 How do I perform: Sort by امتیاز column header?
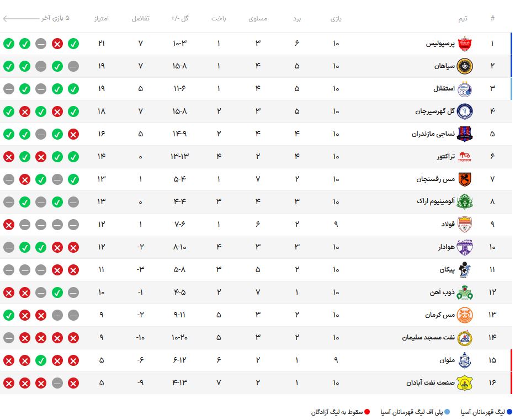(102, 18)
